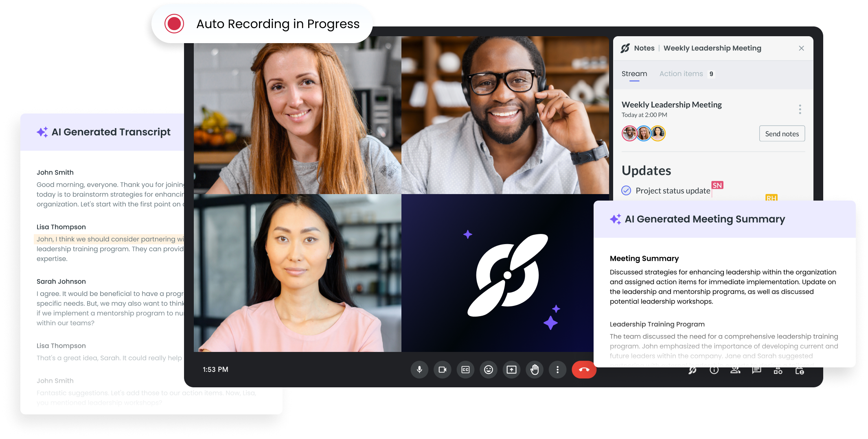
Task: End the call with red hang-up button
Action: tap(584, 369)
